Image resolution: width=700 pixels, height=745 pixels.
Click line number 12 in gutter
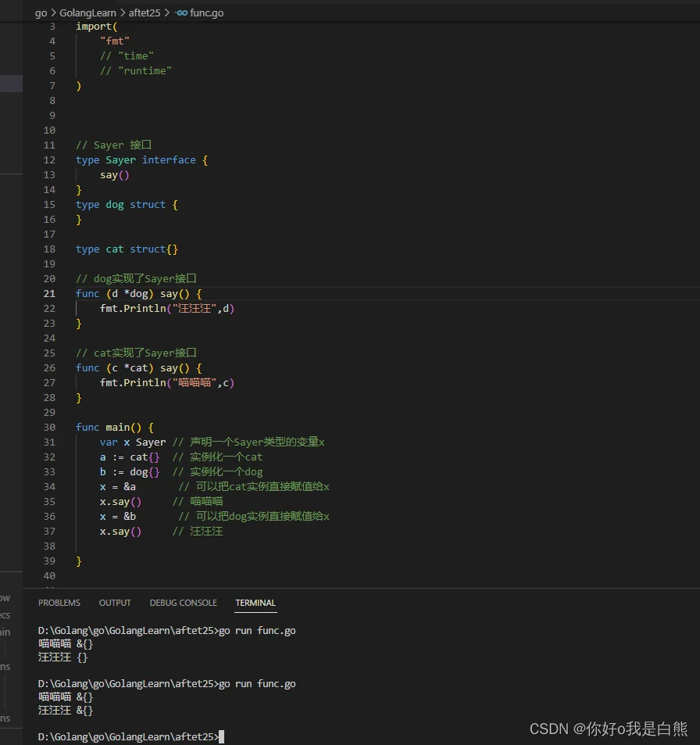(49, 160)
